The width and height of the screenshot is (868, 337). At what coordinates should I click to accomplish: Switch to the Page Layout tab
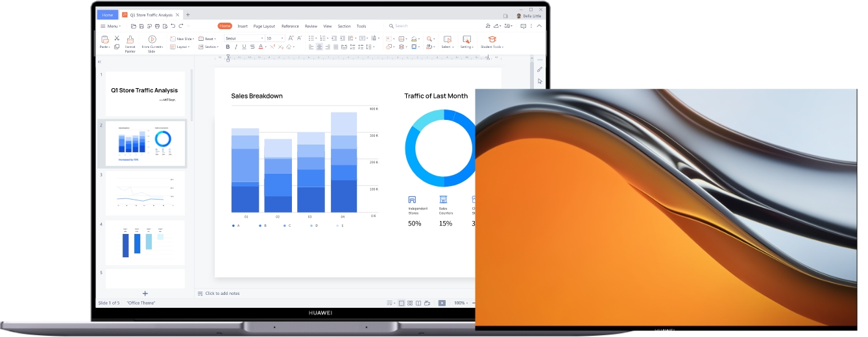264,26
